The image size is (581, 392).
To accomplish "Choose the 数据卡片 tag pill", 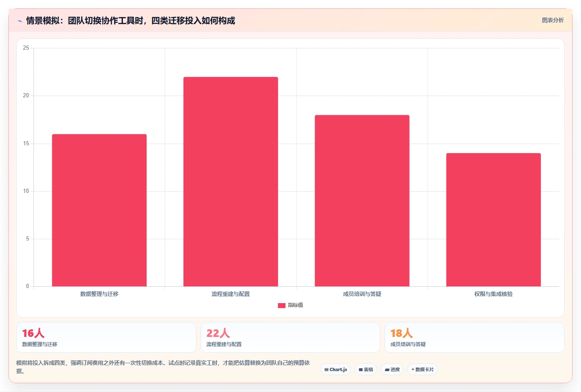I will pyautogui.click(x=423, y=369).
